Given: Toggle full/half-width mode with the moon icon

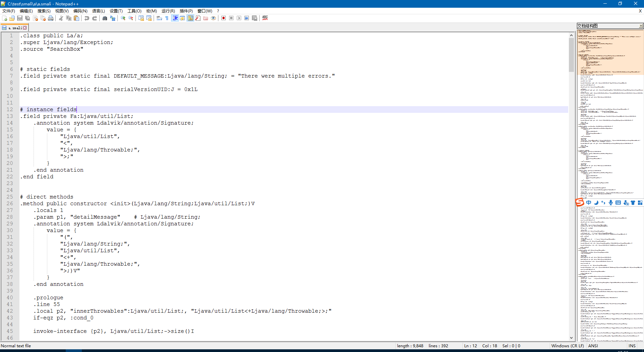Looking at the screenshot, I should click(596, 202).
